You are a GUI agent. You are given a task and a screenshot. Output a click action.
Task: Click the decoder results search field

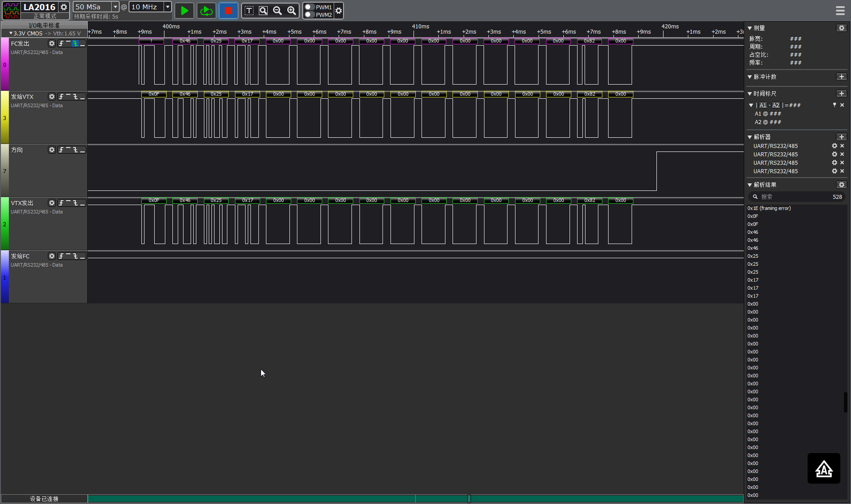point(793,197)
